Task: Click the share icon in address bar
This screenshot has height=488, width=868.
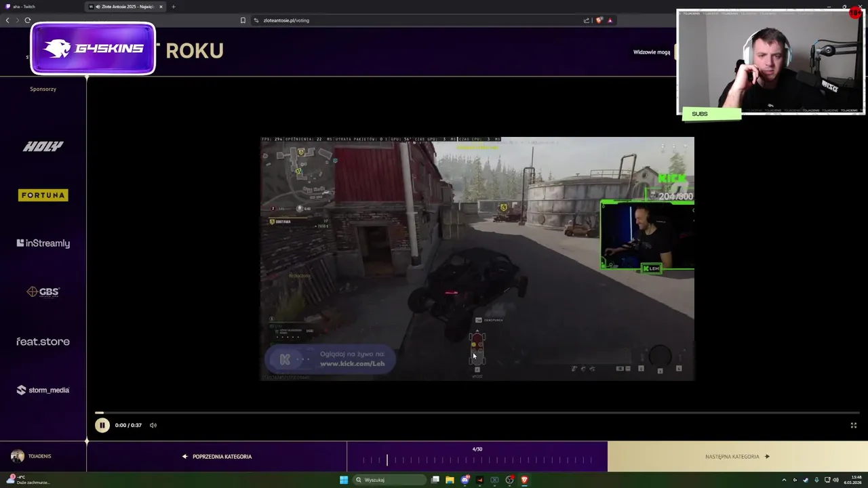Action: coord(587,20)
